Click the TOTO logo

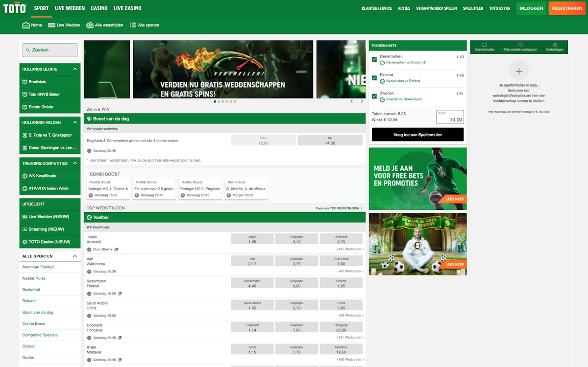[x=14, y=8]
